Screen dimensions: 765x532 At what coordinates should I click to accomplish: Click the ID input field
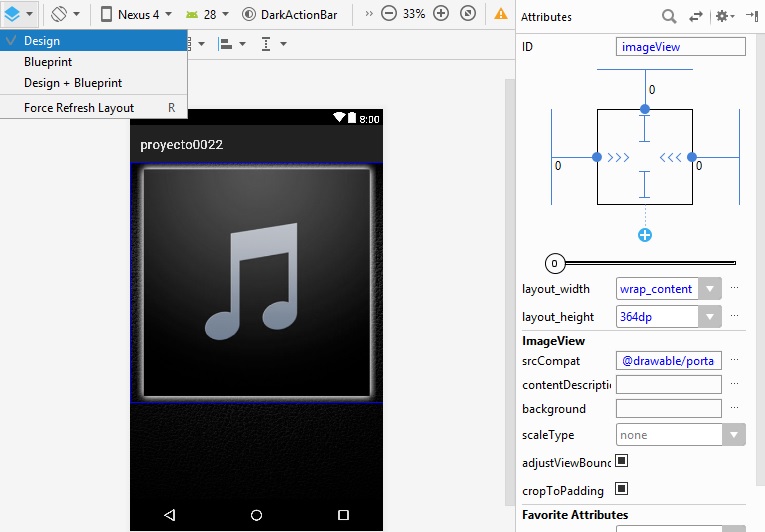point(681,47)
